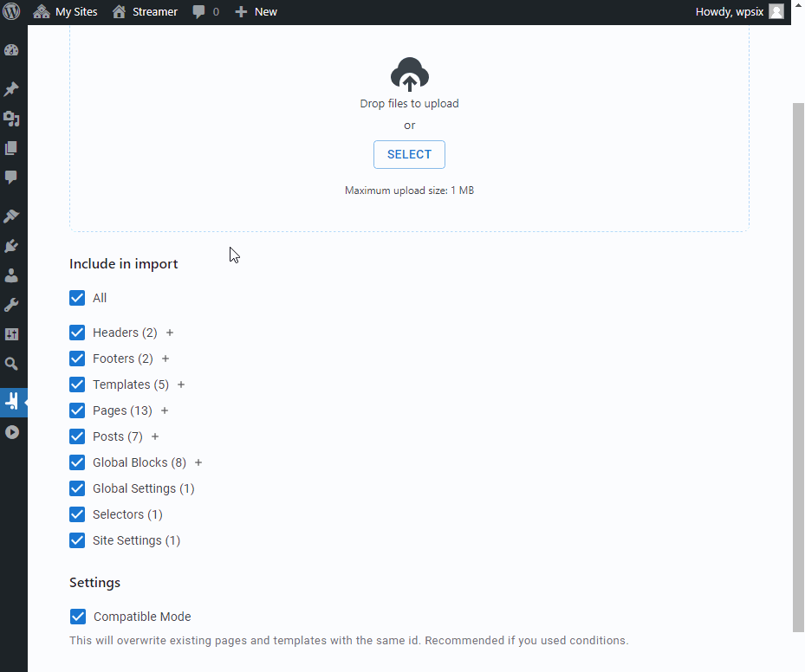Click the SELECT upload button
The image size is (805, 672).
409,154
